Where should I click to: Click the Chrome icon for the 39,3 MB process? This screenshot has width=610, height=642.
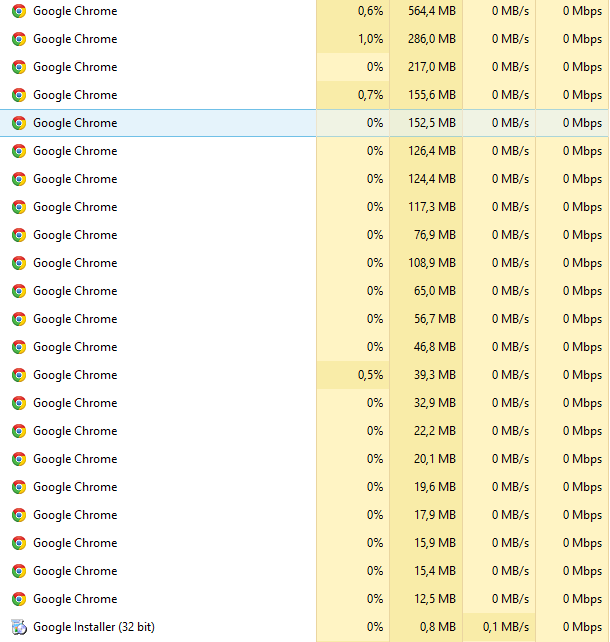(x=19, y=375)
